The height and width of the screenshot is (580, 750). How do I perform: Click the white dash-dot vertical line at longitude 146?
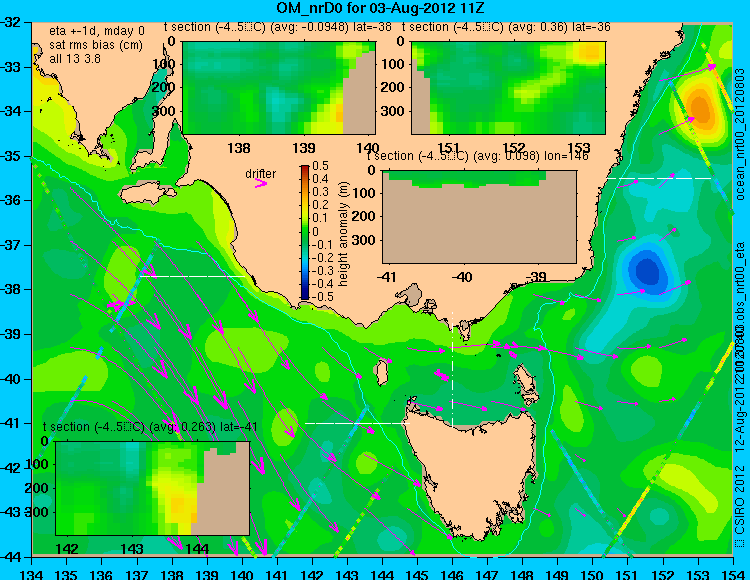tap(452, 369)
